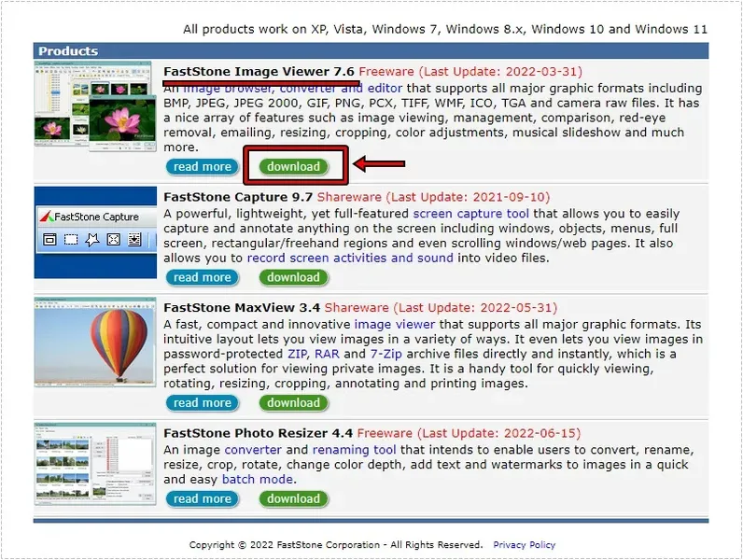Click read more for FastStone Capture
Image resolution: width=743 pixels, height=560 pixels.
[203, 277]
